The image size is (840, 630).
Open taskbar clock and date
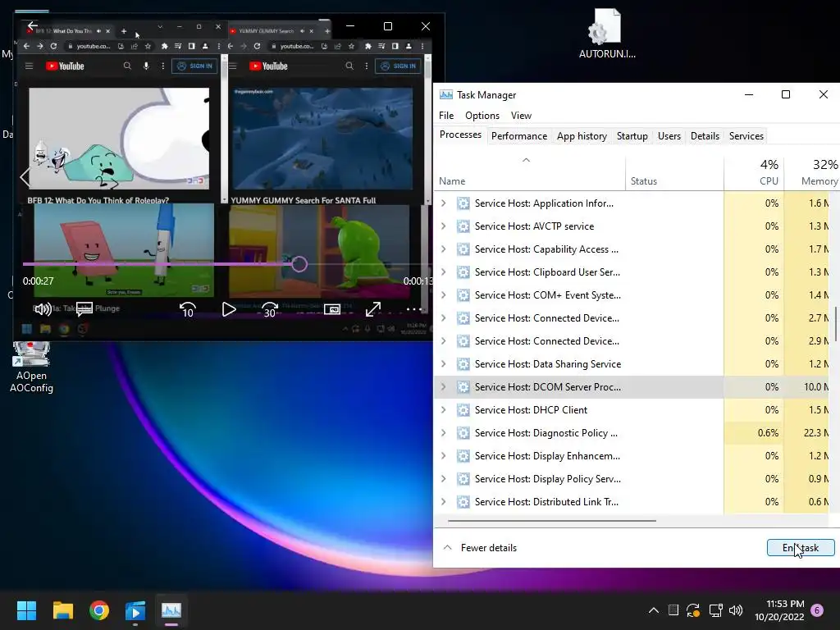(x=779, y=610)
